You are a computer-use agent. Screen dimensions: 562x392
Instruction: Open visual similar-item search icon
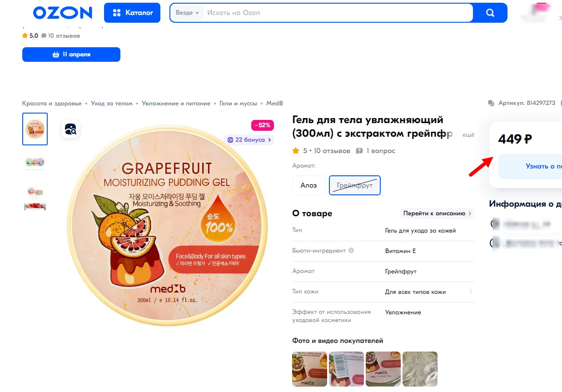click(x=70, y=129)
